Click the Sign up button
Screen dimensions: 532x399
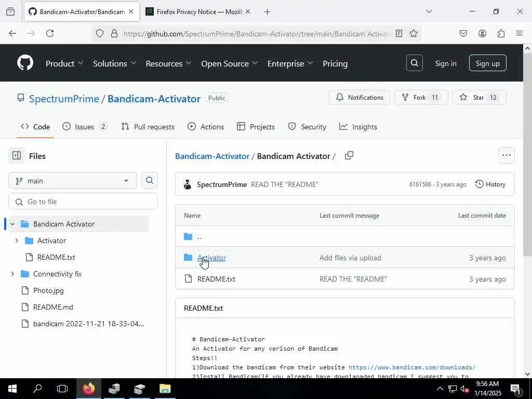click(x=487, y=63)
